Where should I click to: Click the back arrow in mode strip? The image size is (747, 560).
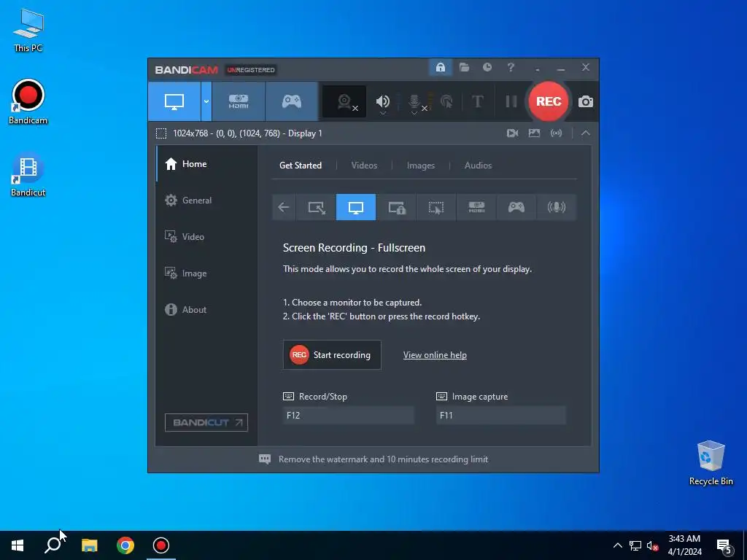pyautogui.click(x=284, y=207)
